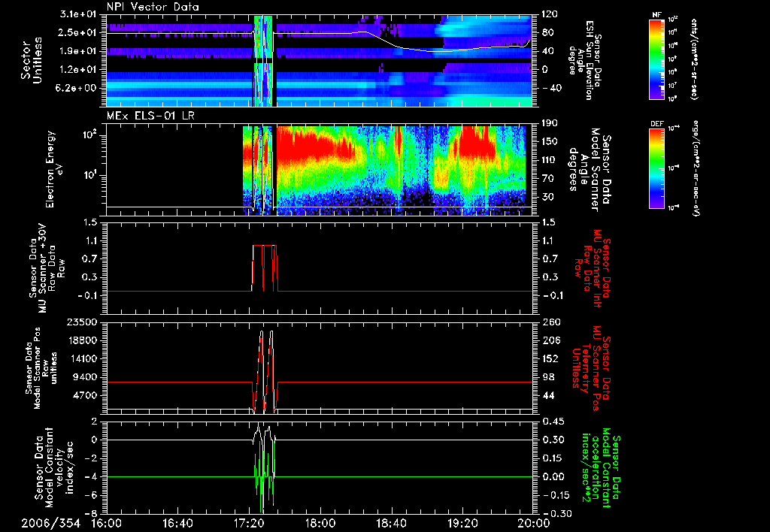Click the 6.2e+00 sector tick label

click(76, 88)
